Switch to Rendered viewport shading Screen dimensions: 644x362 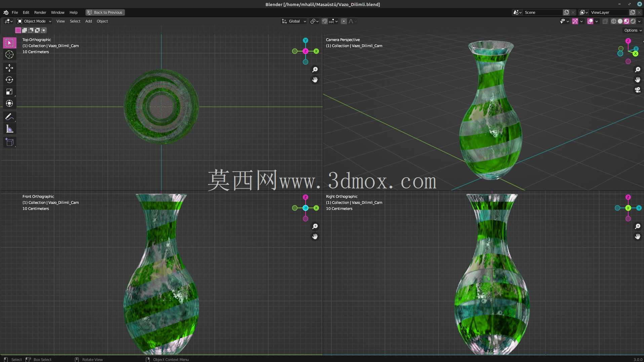click(633, 21)
